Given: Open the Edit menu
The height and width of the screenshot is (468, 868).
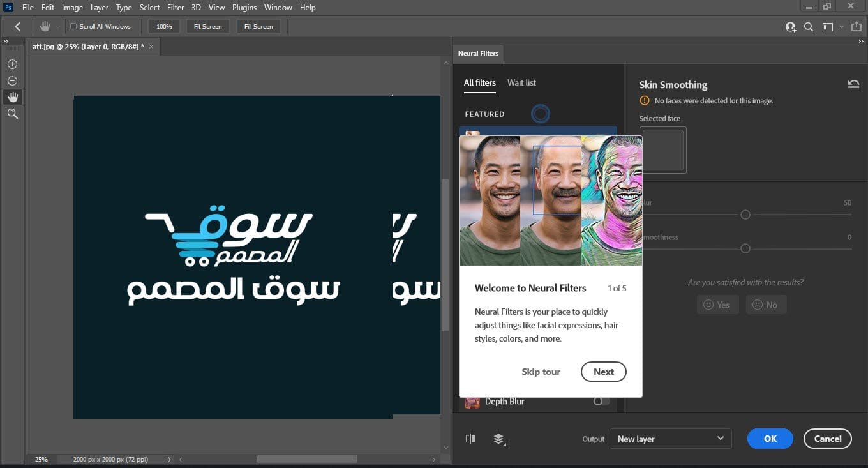Looking at the screenshot, I should [48, 8].
